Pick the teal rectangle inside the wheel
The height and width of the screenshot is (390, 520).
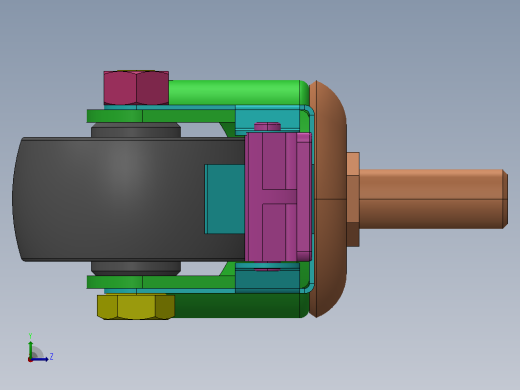(x=224, y=199)
